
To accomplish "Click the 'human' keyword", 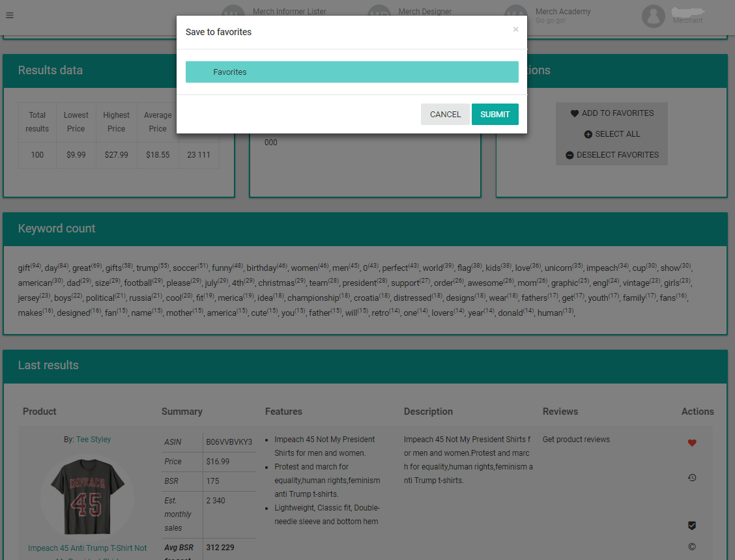I will (x=550, y=313).
